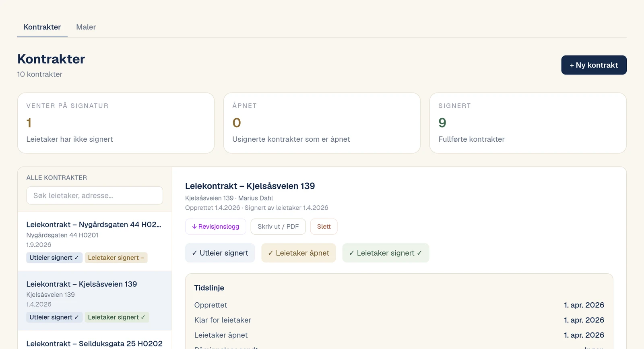Click the Tidslinje heading
The width and height of the screenshot is (644, 349).
coord(209,288)
